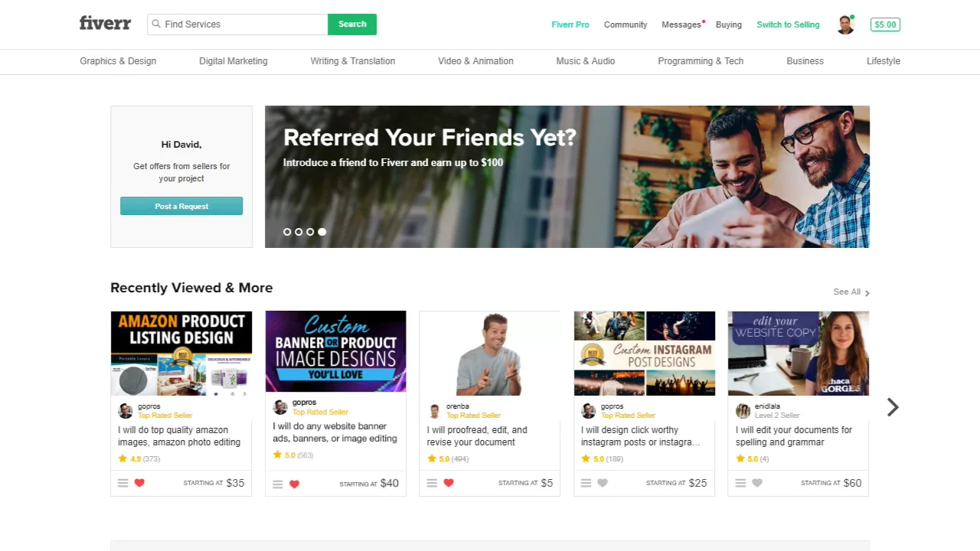This screenshot has width=980, height=551.
Task: Open Messages link
Action: [681, 24]
